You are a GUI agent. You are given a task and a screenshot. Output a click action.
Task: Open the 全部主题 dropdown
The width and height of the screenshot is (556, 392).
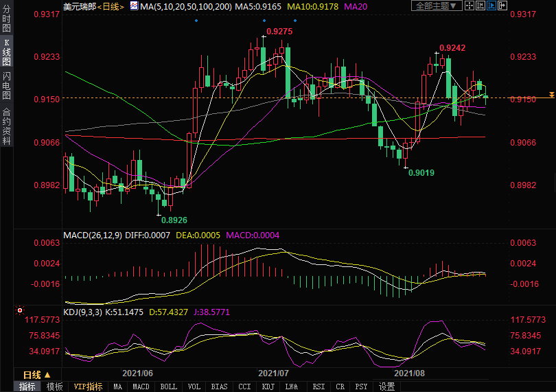(435, 6)
